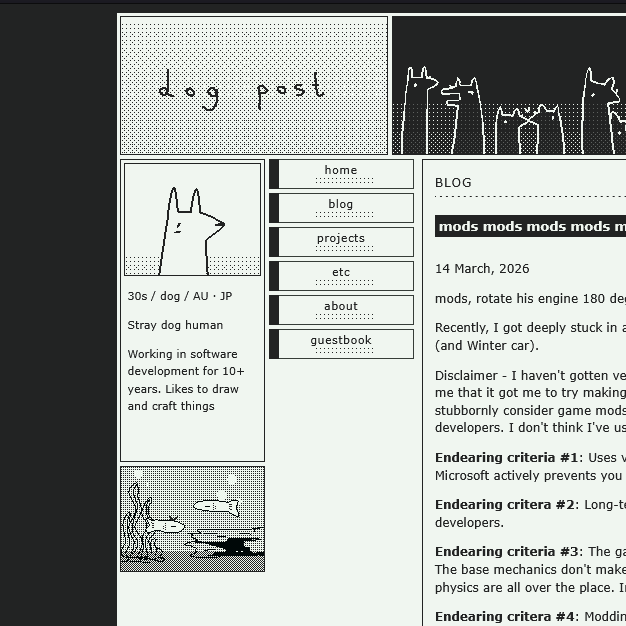
Task: Click the "Working in software development" bio text
Action: (x=186, y=380)
